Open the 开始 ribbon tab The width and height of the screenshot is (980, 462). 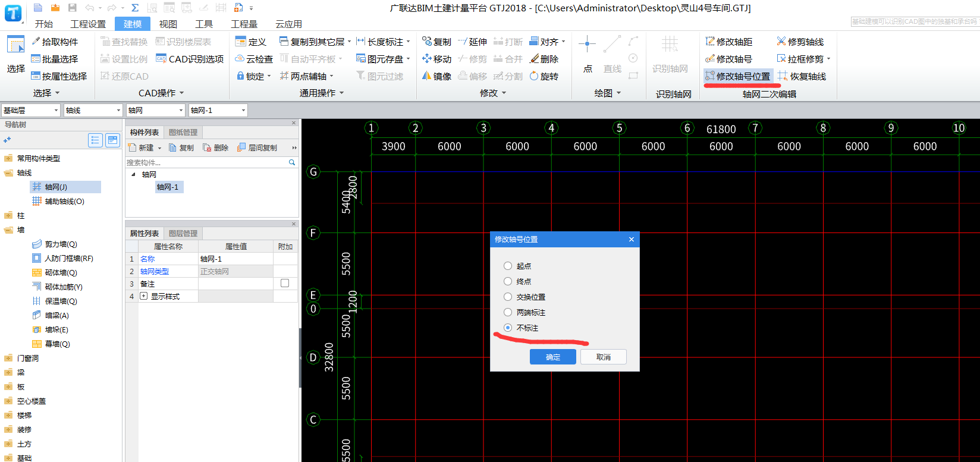(x=44, y=24)
